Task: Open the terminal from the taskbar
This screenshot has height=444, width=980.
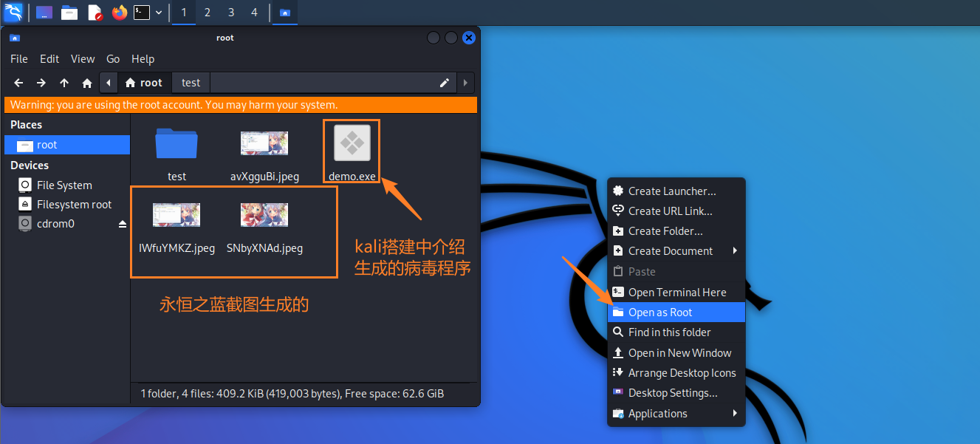Action: tap(141, 12)
